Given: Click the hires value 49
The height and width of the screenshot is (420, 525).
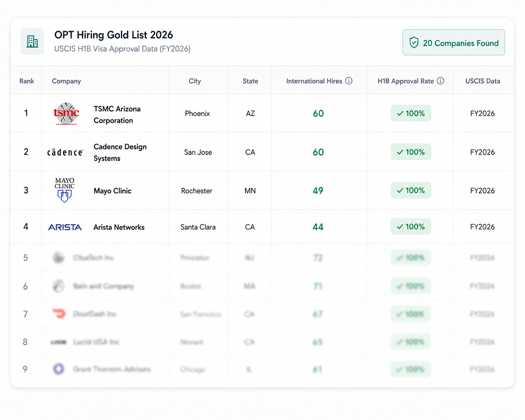Looking at the screenshot, I should (x=318, y=191).
